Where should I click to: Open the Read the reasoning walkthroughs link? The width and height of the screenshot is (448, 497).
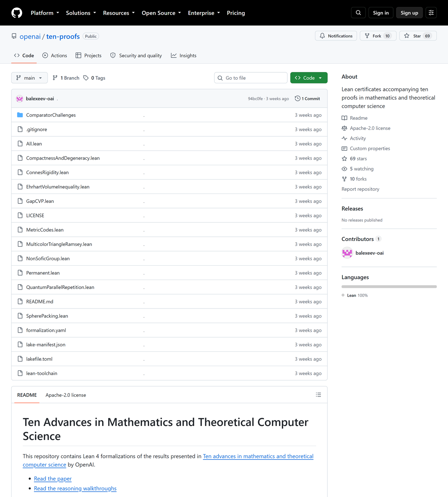pyautogui.click(x=75, y=488)
